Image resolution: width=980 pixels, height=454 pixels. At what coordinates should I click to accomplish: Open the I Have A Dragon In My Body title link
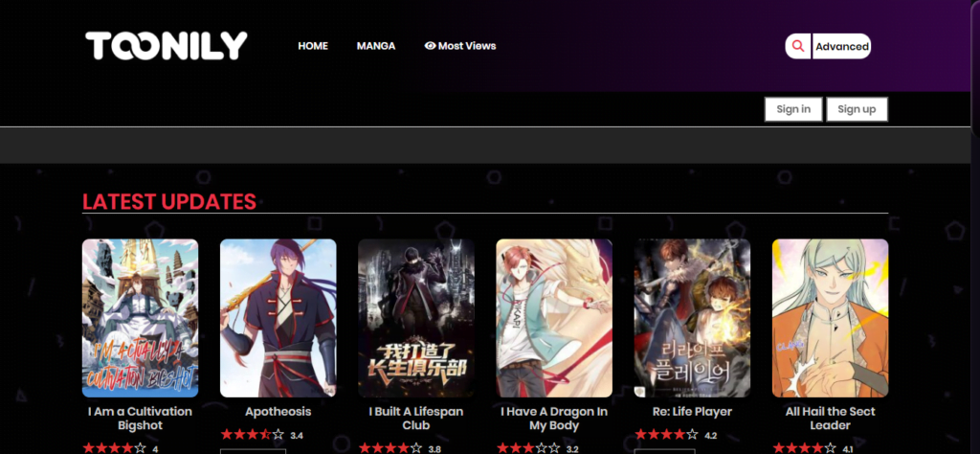tap(554, 419)
